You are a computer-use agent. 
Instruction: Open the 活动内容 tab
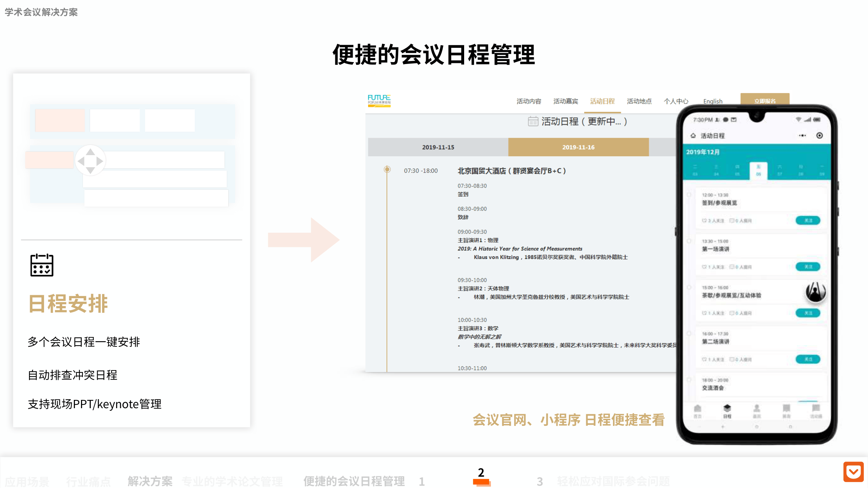click(529, 101)
